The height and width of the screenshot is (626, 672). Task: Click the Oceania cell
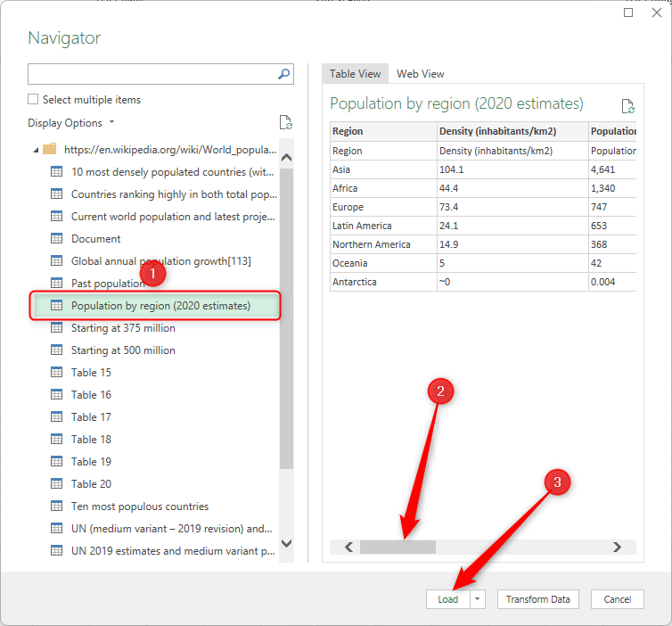(383, 263)
